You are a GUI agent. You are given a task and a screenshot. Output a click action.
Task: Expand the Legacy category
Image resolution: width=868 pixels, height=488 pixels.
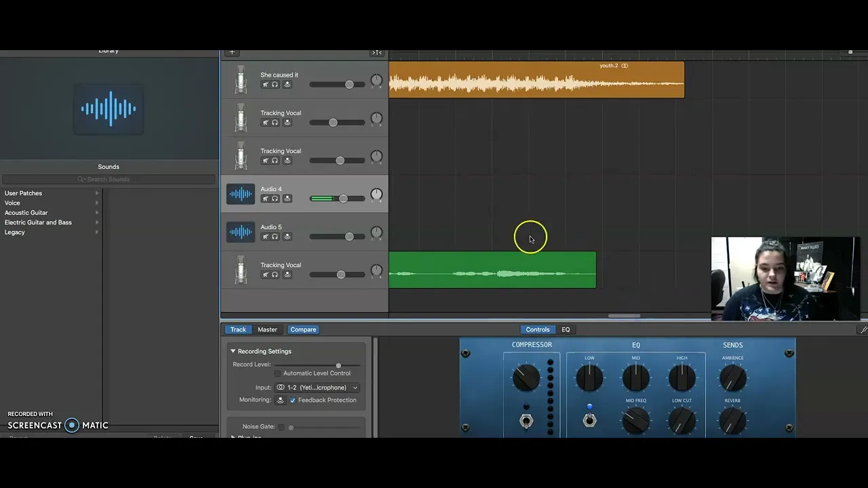[97, 232]
